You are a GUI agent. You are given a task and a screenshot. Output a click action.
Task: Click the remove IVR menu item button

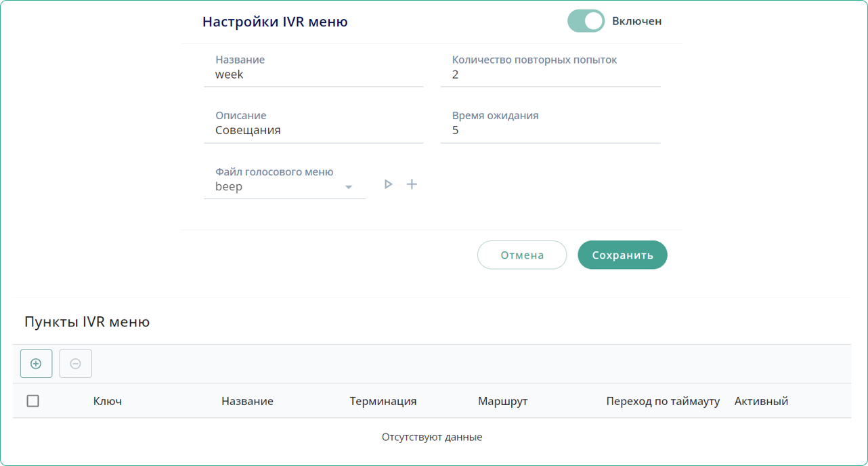pos(75,364)
